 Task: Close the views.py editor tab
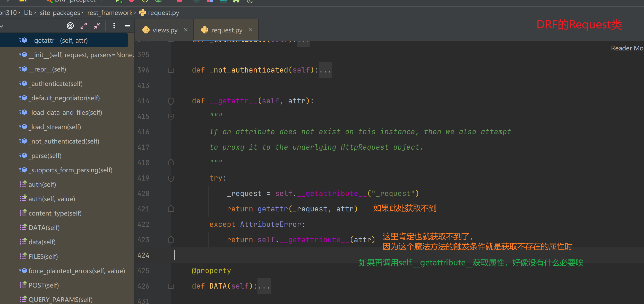[186, 30]
